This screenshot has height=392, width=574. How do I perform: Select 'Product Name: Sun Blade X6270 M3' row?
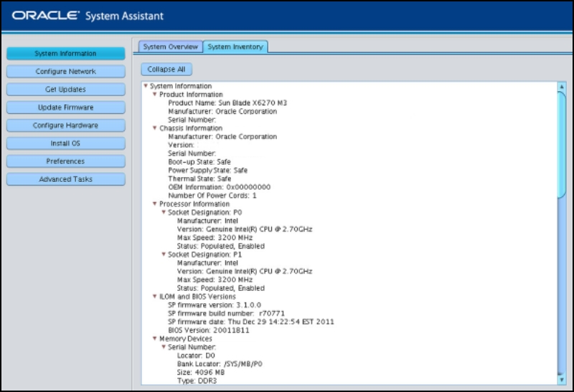[227, 102]
